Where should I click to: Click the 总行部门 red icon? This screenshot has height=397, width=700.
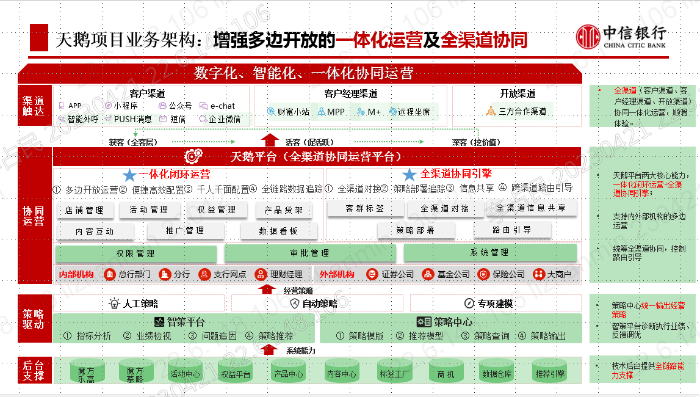(x=109, y=274)
